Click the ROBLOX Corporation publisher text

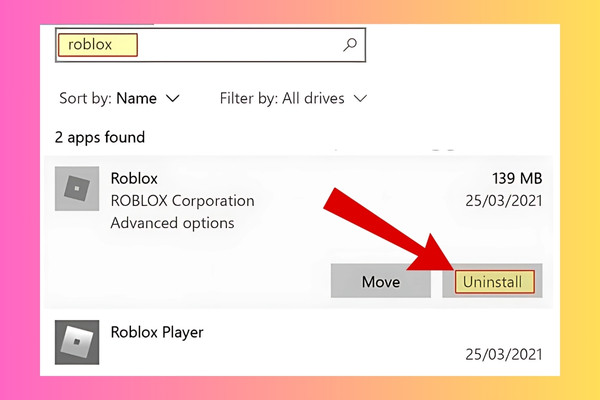click(x=183, y=201)
